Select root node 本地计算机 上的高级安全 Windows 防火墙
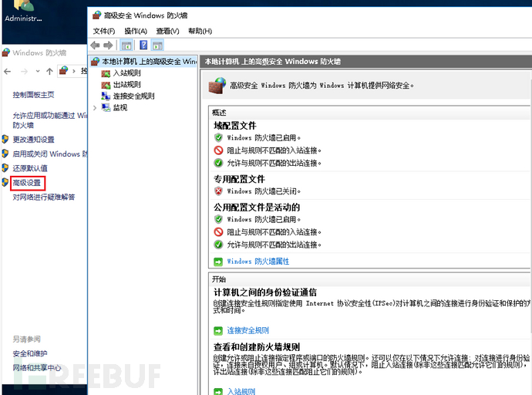The image size is (532, 395). [150, 62]
